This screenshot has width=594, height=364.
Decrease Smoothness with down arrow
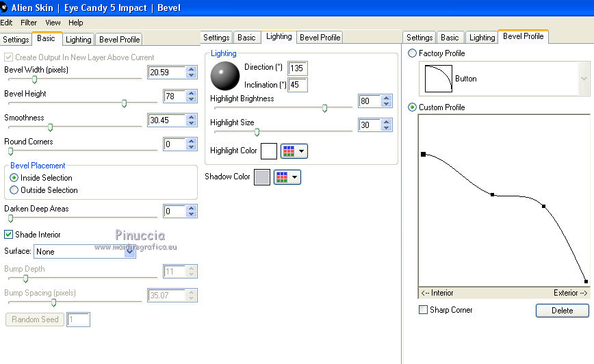pyautogui.click(x=192, y=123)
